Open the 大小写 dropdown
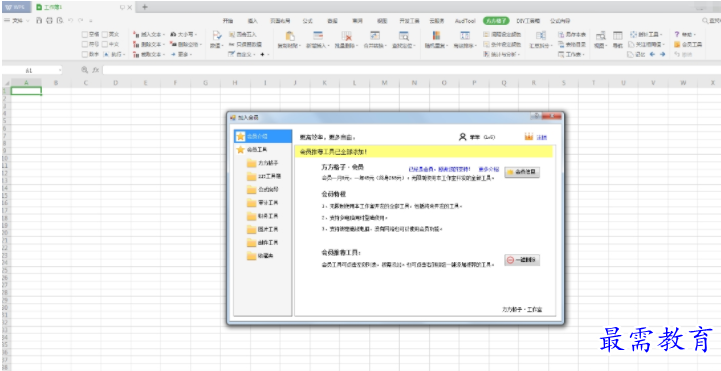 click(x=183, y=34)
